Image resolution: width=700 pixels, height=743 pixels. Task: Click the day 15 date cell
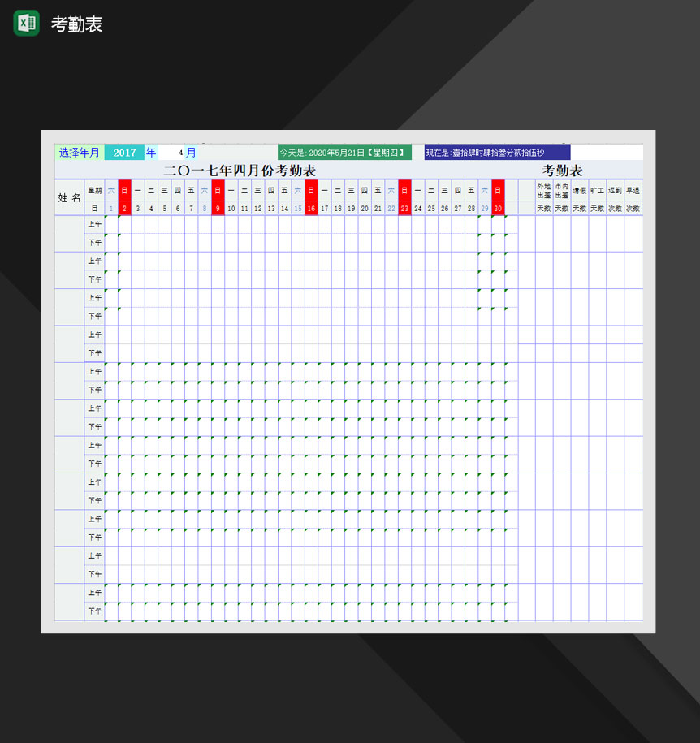click(x=298, y=208)
